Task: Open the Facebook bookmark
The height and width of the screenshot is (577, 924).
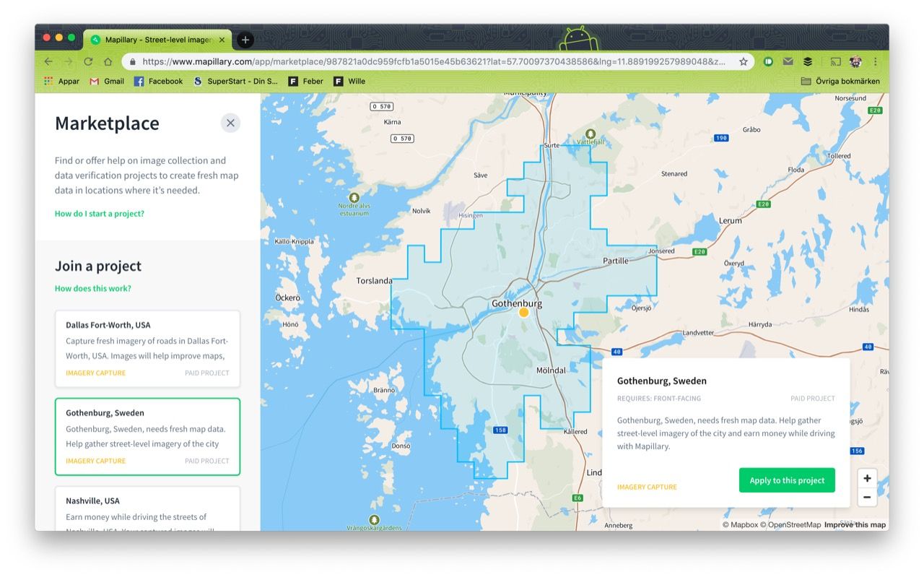Action: [x=158, y=82]
